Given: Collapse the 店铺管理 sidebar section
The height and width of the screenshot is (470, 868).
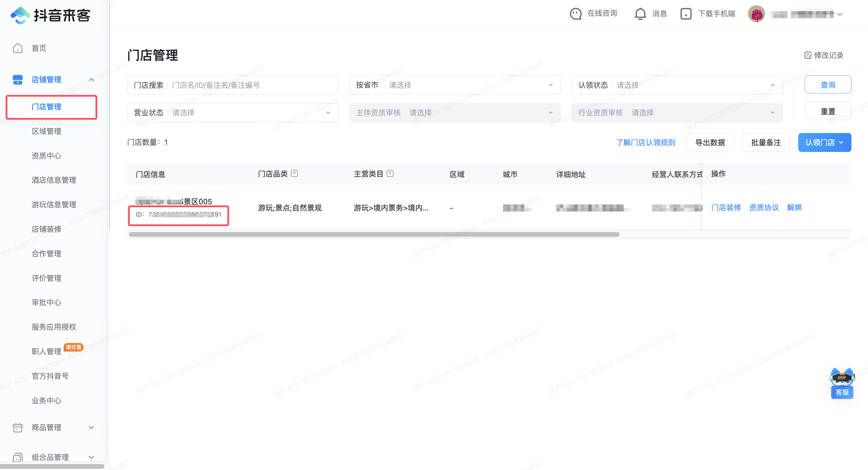Looking at the screenshot, I should coord(91,80).
